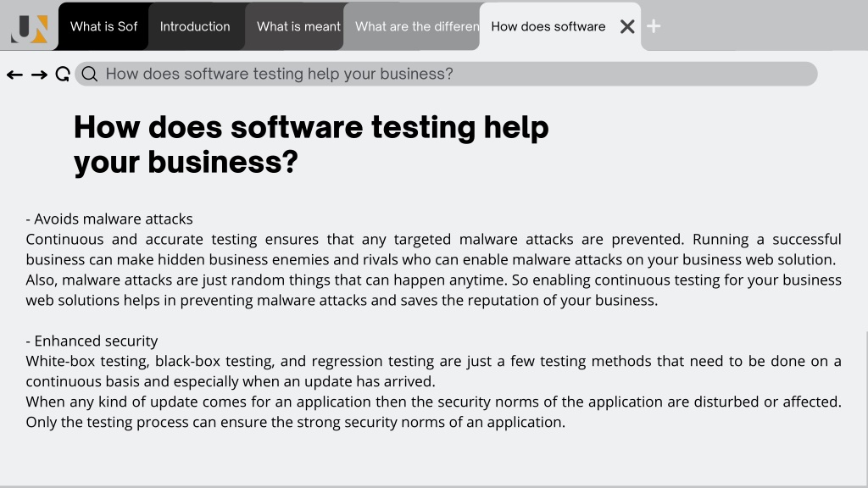Image resolution: width=868 pixels, height=488 pixels.
Task: Click the sentence starting 'Only the testing process'
Action: pos(296,422)
